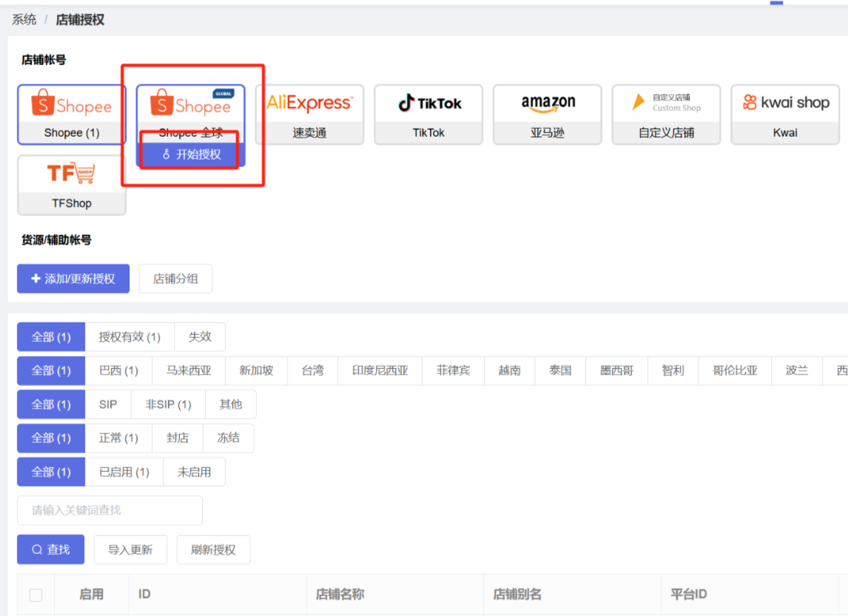Click 店铺授权 breadcrumb title

[80, 20]
